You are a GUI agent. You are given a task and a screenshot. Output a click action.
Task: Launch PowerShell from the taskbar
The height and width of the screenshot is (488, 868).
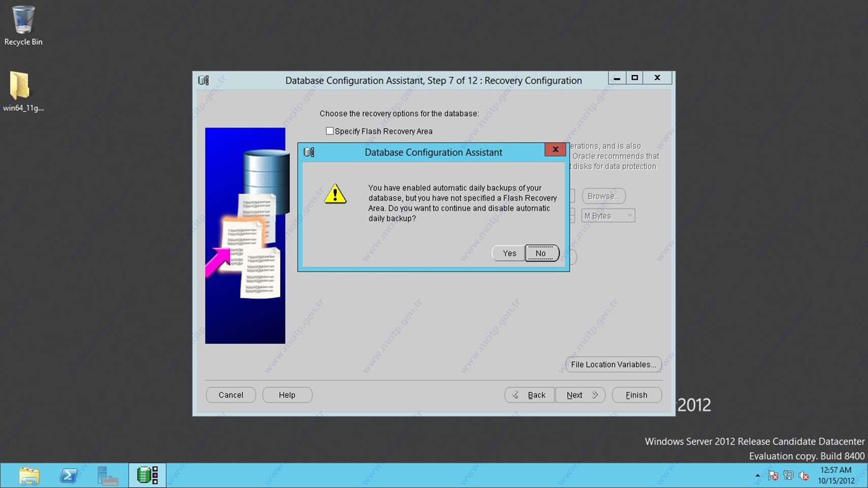tap(69, 476)
